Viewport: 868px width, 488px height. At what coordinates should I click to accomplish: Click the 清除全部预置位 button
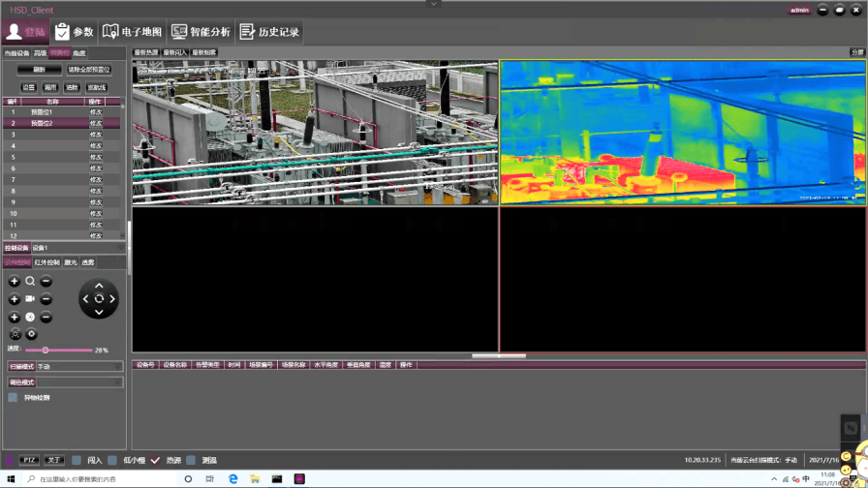pyautogui.click(x=89, y=70)
